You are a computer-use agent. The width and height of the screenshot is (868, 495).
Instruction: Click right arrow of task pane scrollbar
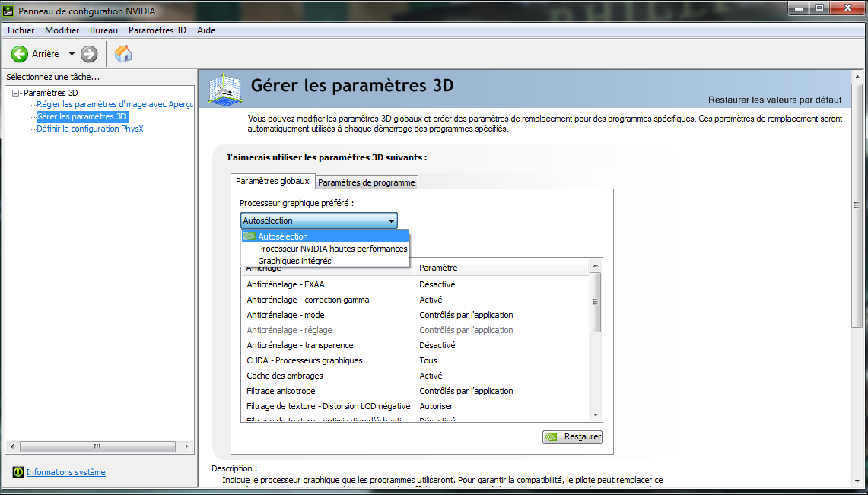coord(186,446)
